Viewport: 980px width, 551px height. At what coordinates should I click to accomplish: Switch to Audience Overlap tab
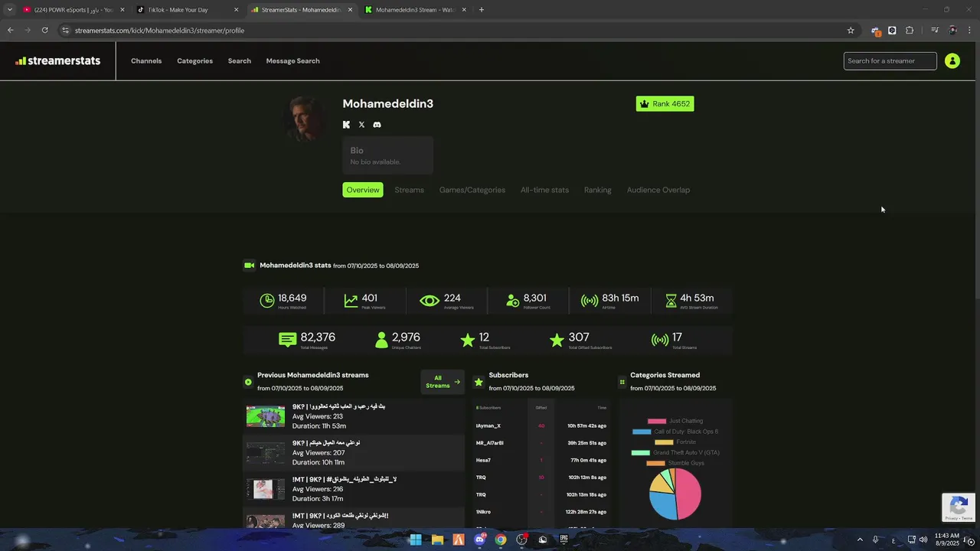[x=658, y=190]
